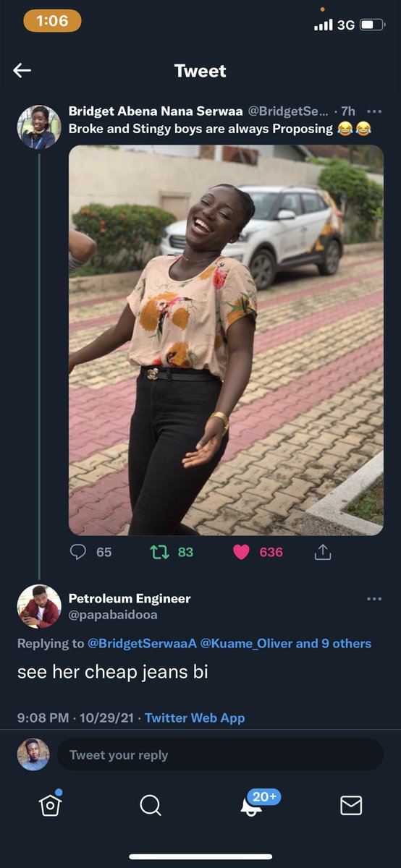Screen dimensions: 401x868
Task: Open Petroleum Engineer's profile avatar
Action: [38, 606]
